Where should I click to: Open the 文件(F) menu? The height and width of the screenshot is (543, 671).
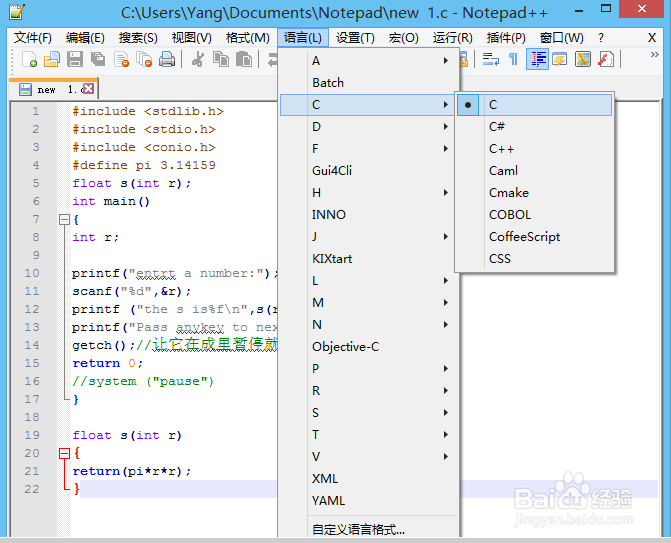click(33, 38)
